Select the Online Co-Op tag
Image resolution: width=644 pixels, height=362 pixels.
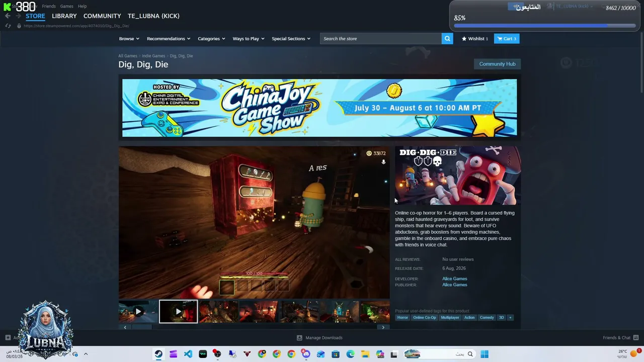click(425, 318)
